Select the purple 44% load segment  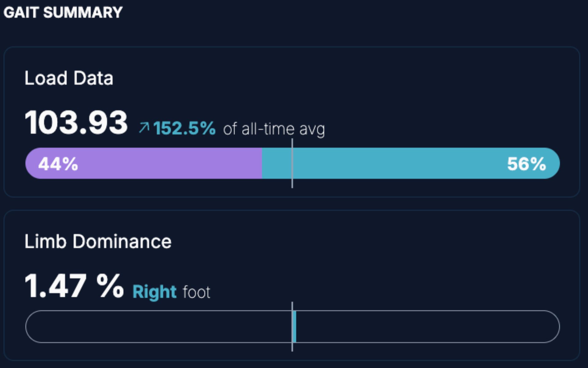pos(144,163)
